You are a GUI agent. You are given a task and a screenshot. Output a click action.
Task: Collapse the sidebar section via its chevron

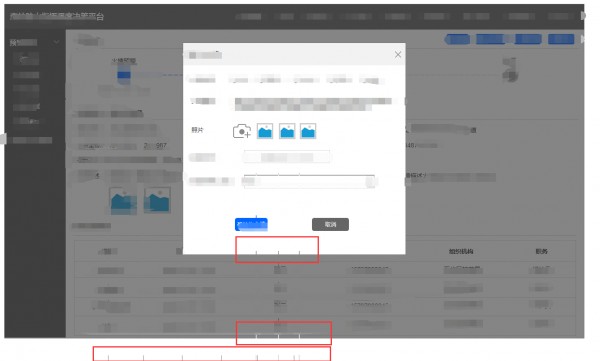pos(57,42)
